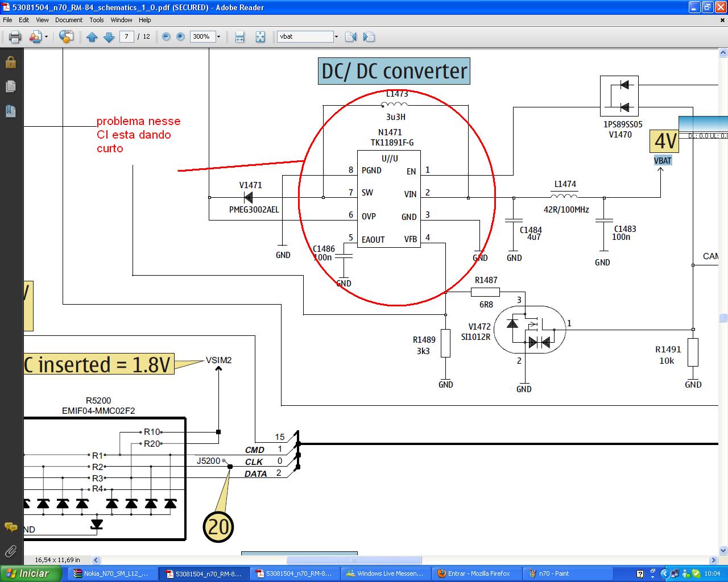Click the EMIF04-MMC02F2 component label
This screenshot has height=582, width=728.
pos(98,410)
